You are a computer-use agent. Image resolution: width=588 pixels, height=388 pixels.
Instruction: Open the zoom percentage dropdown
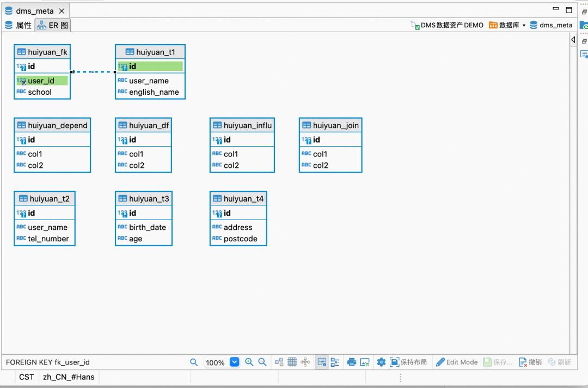pyautogui.click(x=235, y=362)
